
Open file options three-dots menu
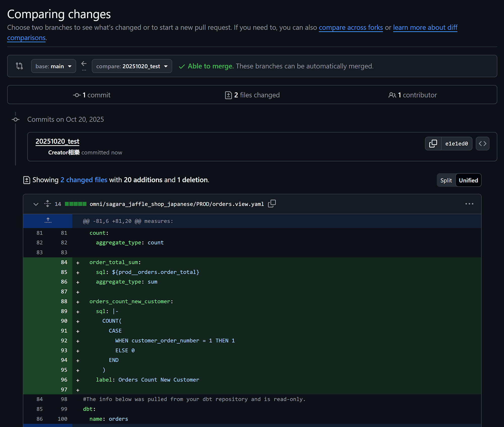469,204
